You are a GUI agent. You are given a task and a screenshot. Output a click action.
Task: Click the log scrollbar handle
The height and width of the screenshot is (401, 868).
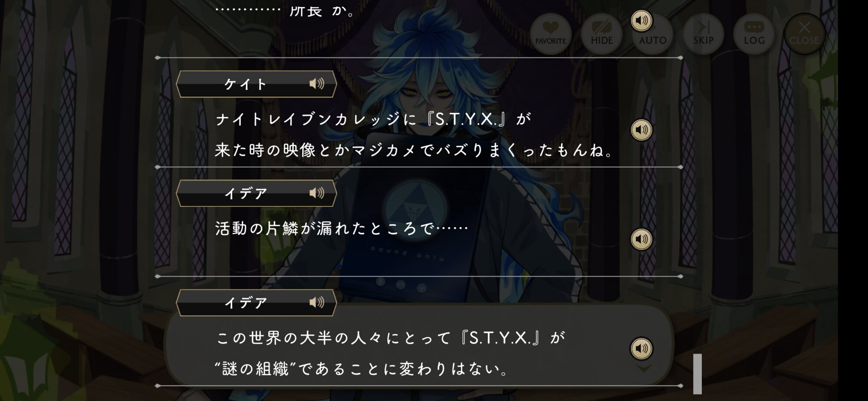point(697,374)
